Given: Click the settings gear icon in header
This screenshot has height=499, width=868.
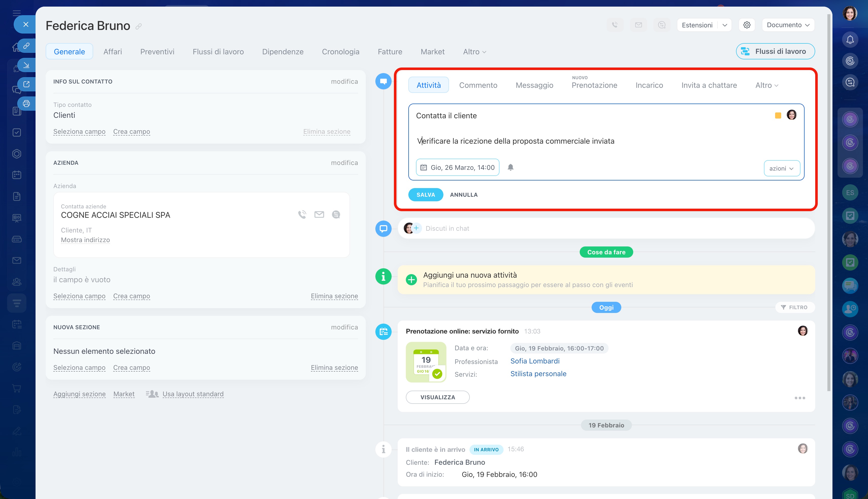Looking at the screenshot, I should (x=747, y=25).
